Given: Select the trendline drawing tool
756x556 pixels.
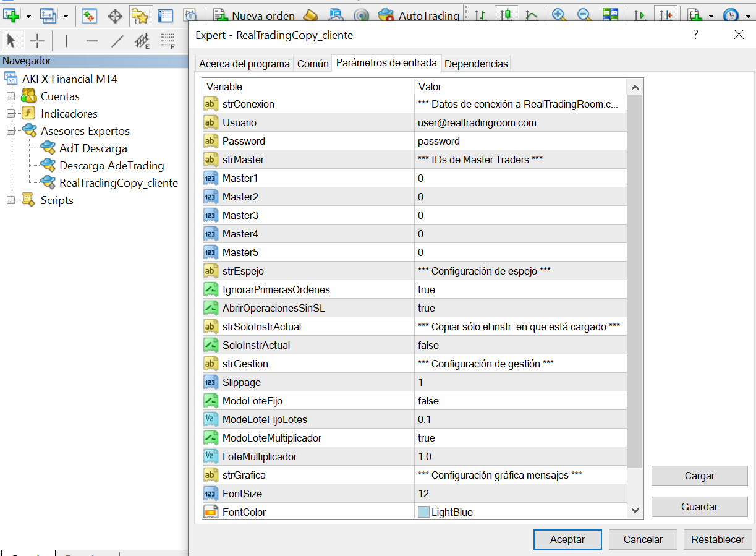Looking at the screenshot, I should coord(117,41).
